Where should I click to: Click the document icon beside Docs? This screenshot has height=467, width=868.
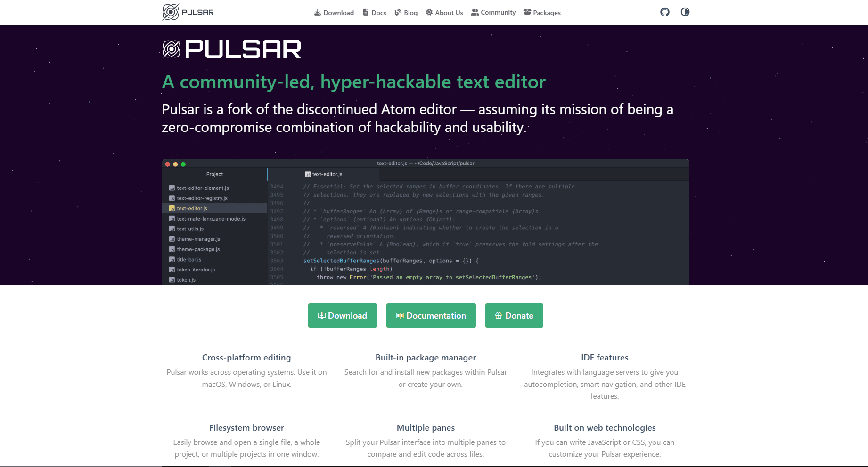366,13
